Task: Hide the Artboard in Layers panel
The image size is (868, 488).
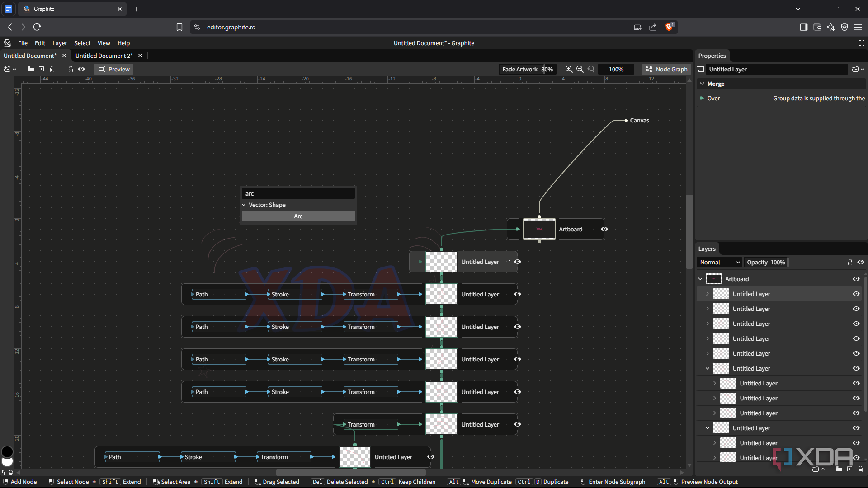Action: (856, 279)
